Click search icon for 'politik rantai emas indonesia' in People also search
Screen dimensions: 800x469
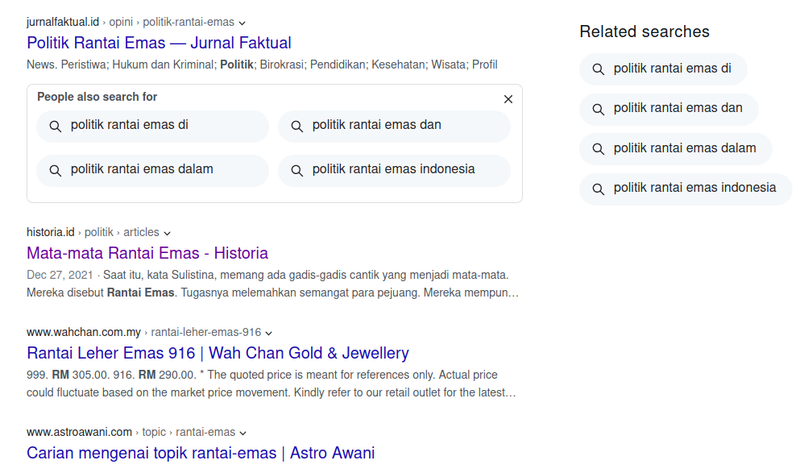coord(297,170)
